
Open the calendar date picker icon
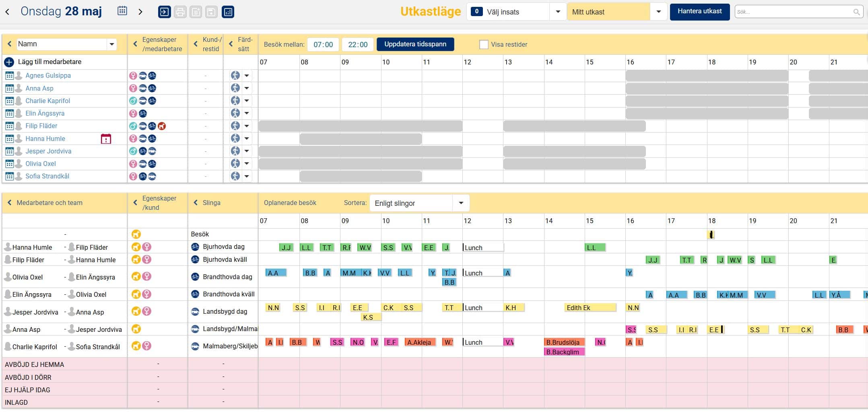[x=122, y=11]
